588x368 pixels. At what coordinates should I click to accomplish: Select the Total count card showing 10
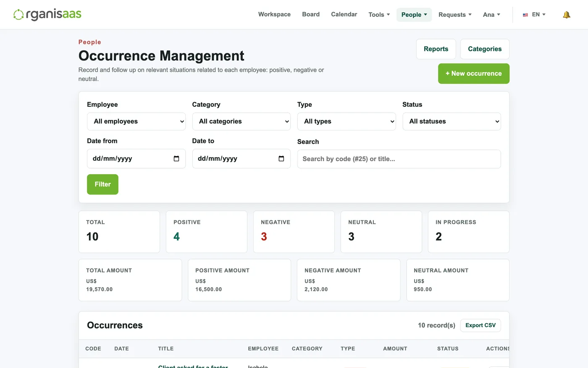click(119, 232)
